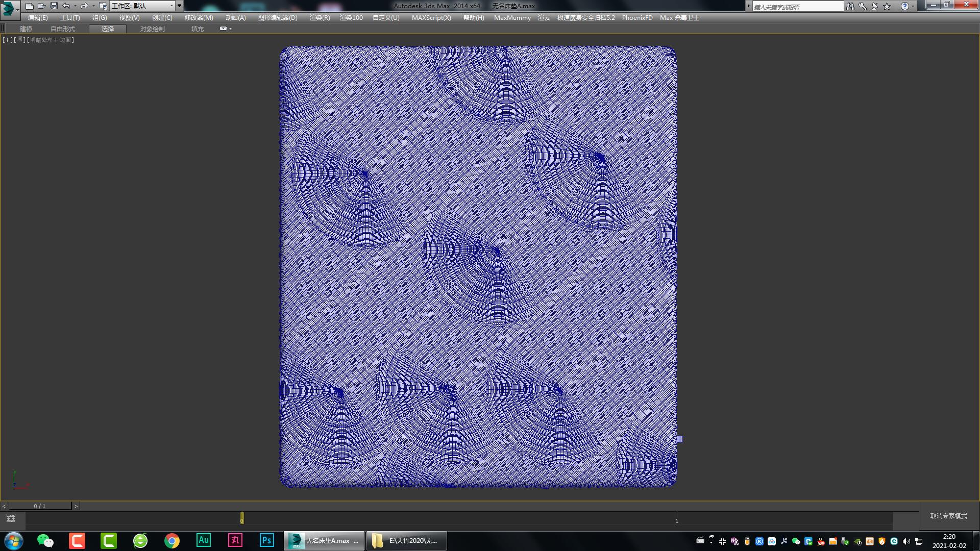Click the Undo arrow icon
Image resolution: width=980 pixels, height=551 pixels.
[x=66, y=6]
